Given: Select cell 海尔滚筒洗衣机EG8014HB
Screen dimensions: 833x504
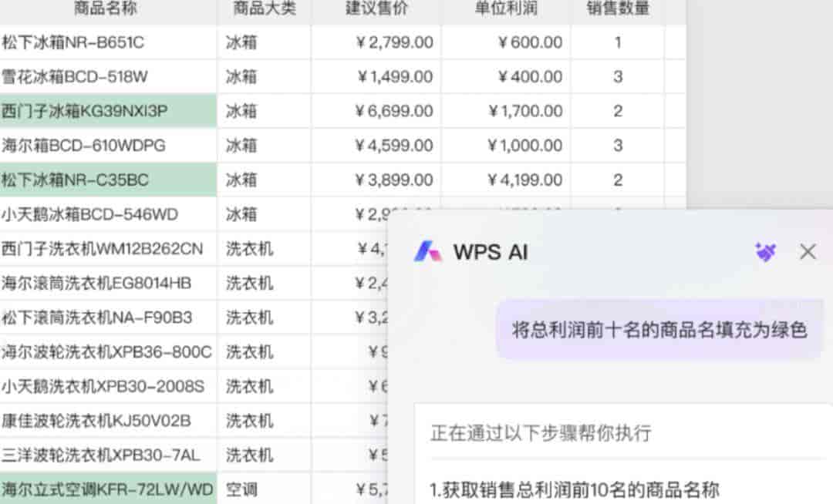Looking at the screenshot, I should [x=108, y=284].
